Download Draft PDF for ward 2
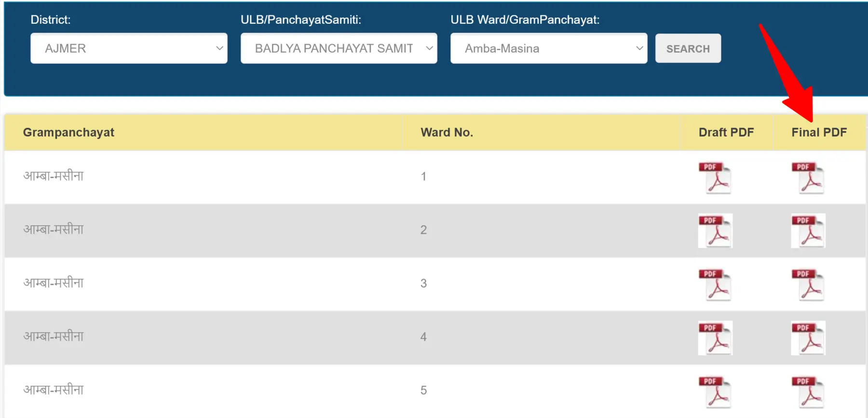 pos(715,231)
